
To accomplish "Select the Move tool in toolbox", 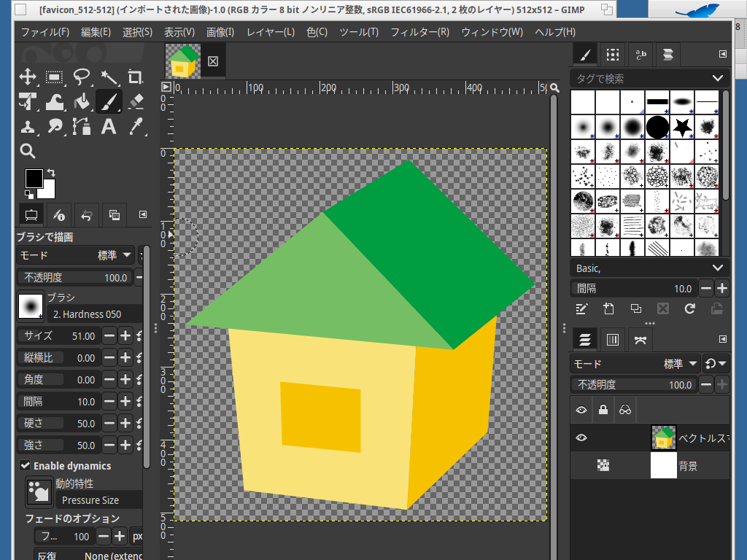I will pyautogui.click(x=28, y=77).
